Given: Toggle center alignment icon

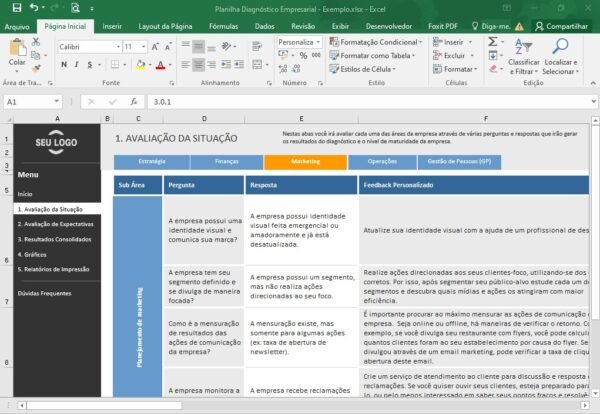Looking at the screenshot, I should (x=198, y=64).
